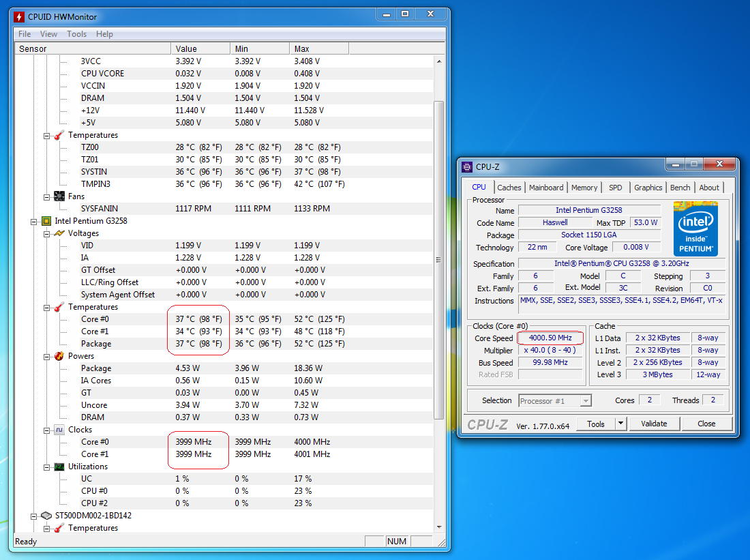Click the Clocks waveform icon
750x560 pixels.
click(59, 430)
